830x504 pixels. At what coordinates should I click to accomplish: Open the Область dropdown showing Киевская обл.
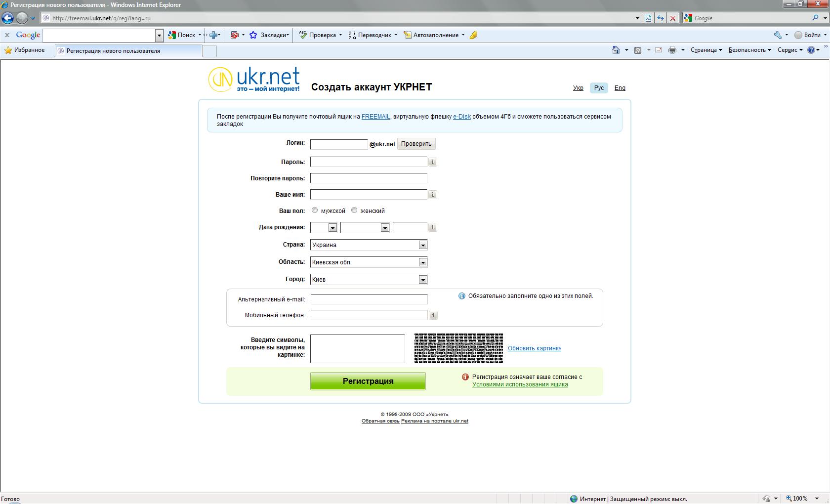(x=369, y=262)
